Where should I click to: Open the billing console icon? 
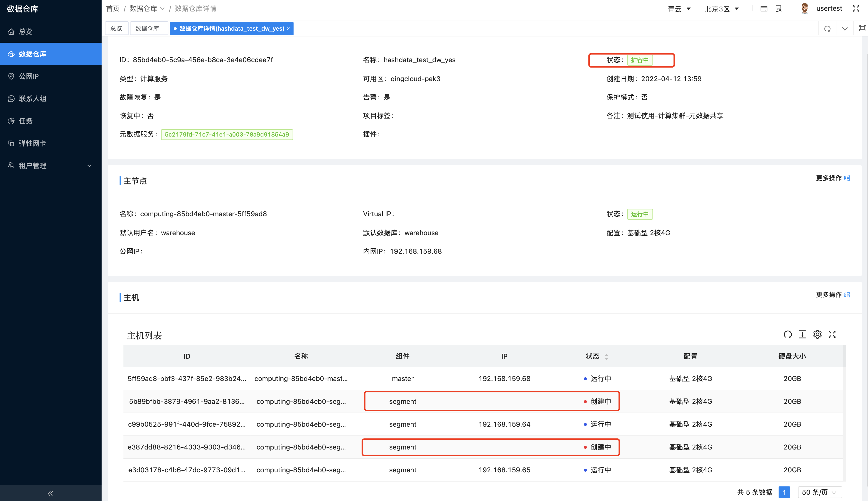(x=764, y=8)
